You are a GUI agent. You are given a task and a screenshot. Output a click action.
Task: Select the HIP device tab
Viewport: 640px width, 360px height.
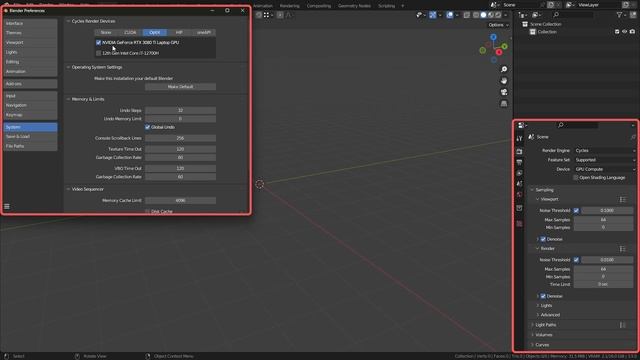click(179, 32)
